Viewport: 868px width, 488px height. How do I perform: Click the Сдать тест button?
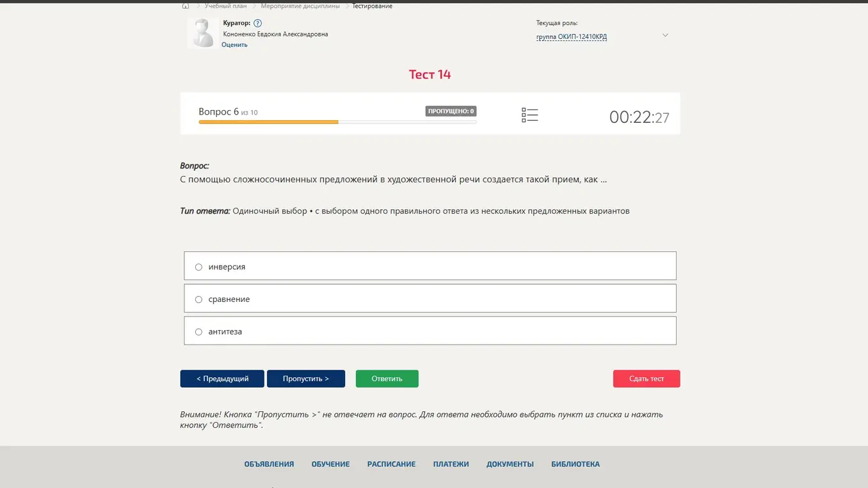(x=647, y=379)
